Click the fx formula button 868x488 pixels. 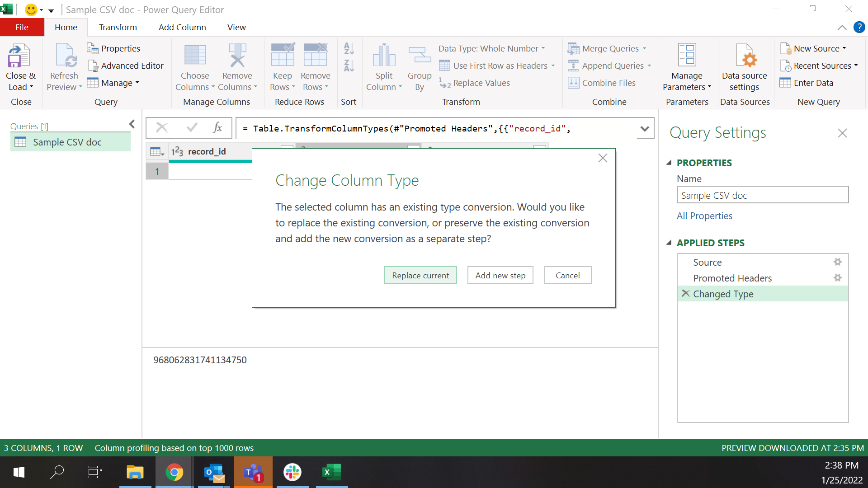[x=217, y=128]
